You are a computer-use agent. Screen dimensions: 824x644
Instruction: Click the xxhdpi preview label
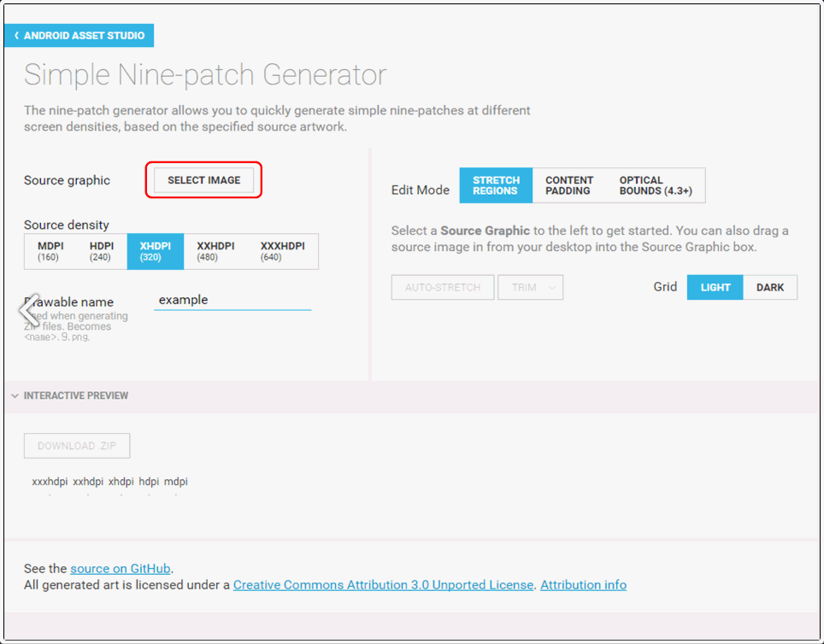coord(88,482)
